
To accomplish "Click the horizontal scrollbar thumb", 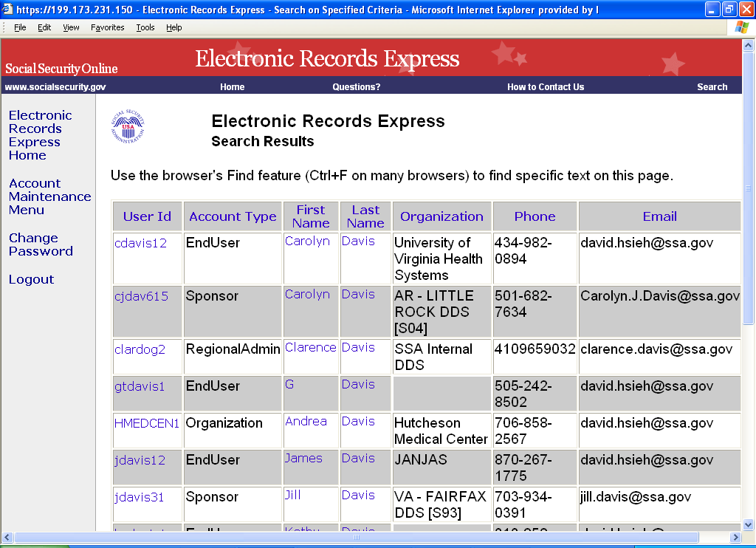I will (x=357, y=537).
